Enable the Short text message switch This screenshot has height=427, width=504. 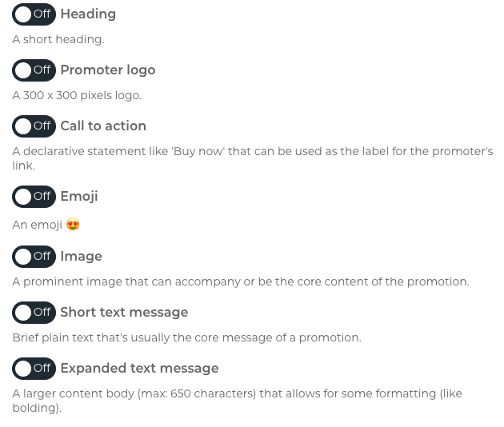click(34, 313)
